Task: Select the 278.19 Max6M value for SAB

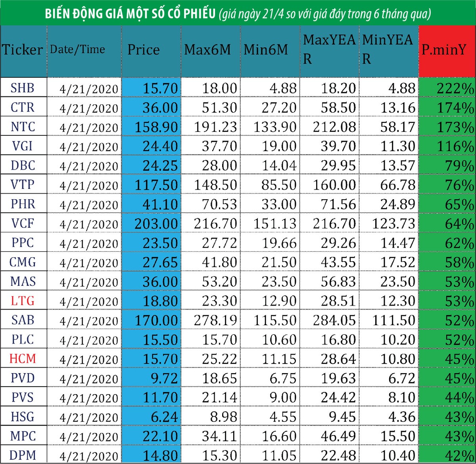Action: coord(215,320)
